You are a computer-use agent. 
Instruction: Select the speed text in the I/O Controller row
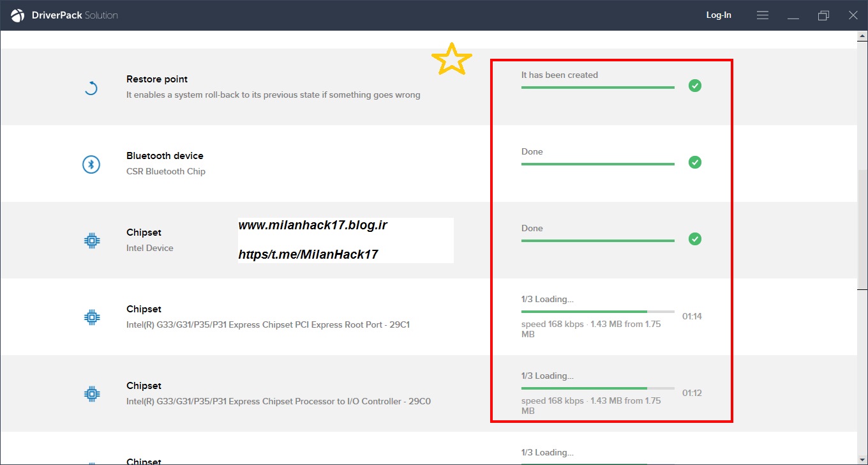591,406
